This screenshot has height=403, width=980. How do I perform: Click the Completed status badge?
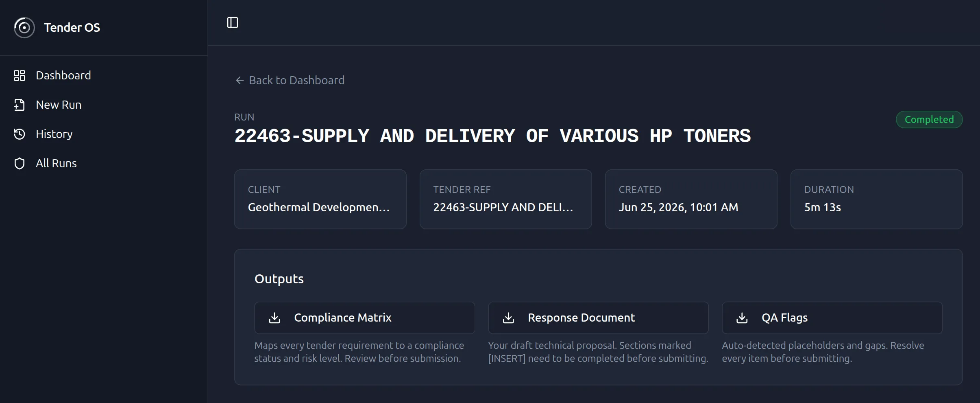coord(929,120)
